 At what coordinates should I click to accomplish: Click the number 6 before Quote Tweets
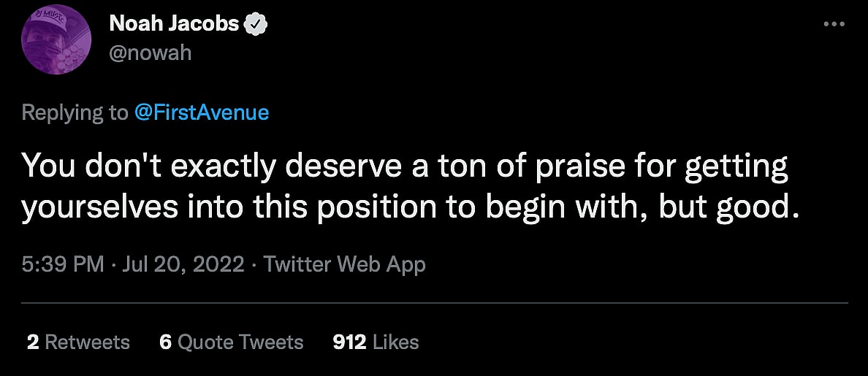point(165,342)
